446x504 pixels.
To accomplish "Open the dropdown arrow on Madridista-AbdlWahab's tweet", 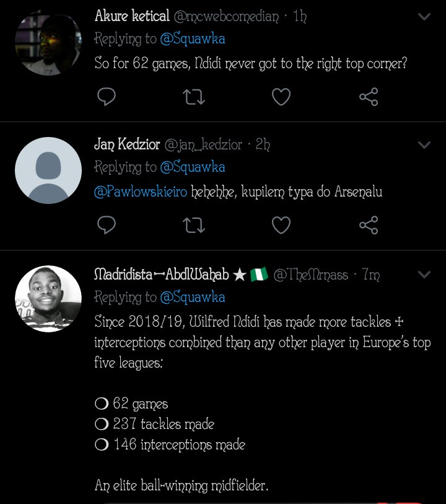I will tap(424, 274).
